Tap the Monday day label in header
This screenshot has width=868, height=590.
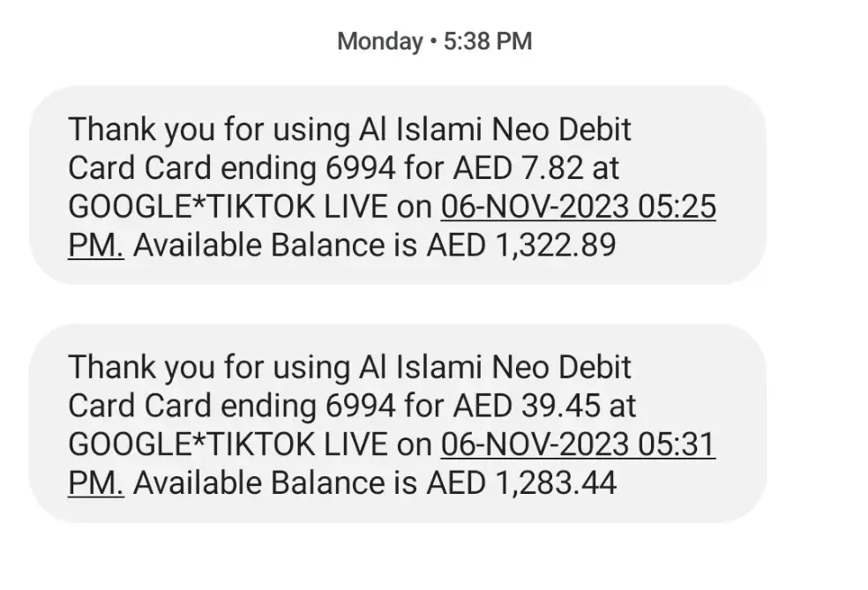click(x=379, y=41)
